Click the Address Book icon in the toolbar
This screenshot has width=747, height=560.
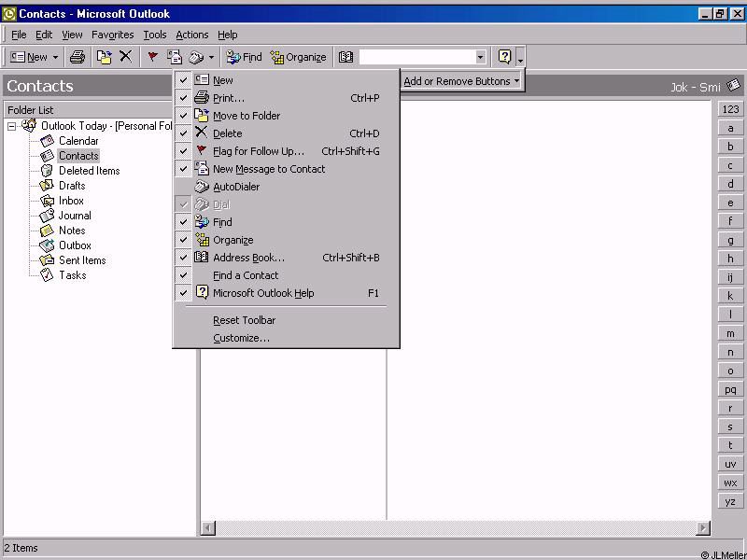(345, 57)
